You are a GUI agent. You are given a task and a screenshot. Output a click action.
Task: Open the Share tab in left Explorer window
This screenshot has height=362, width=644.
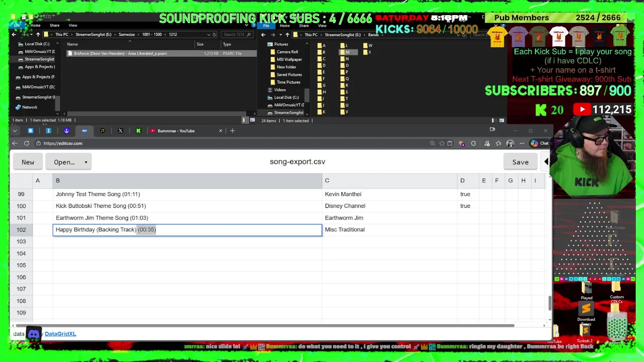click(x=54, y=25)
